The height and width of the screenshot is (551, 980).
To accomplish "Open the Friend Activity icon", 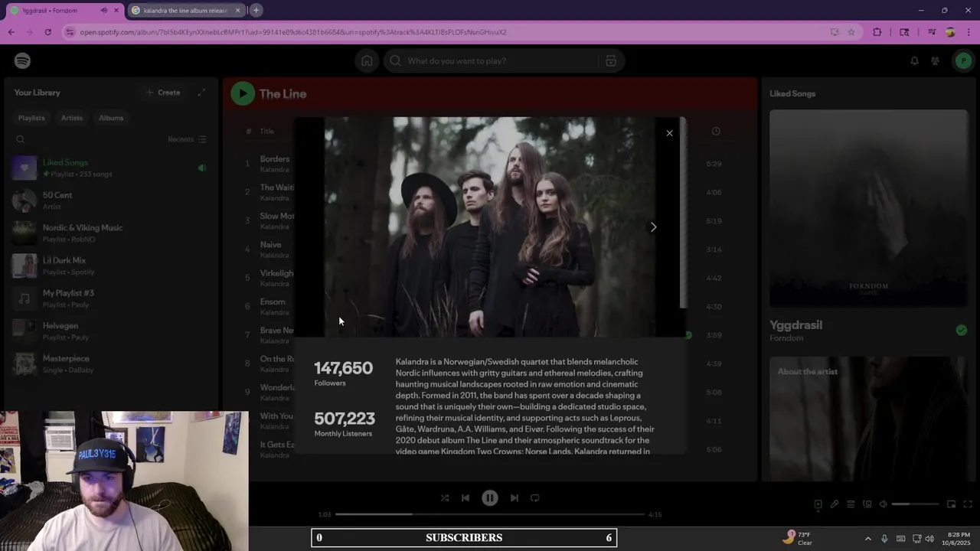I will [x=935, y=61].
